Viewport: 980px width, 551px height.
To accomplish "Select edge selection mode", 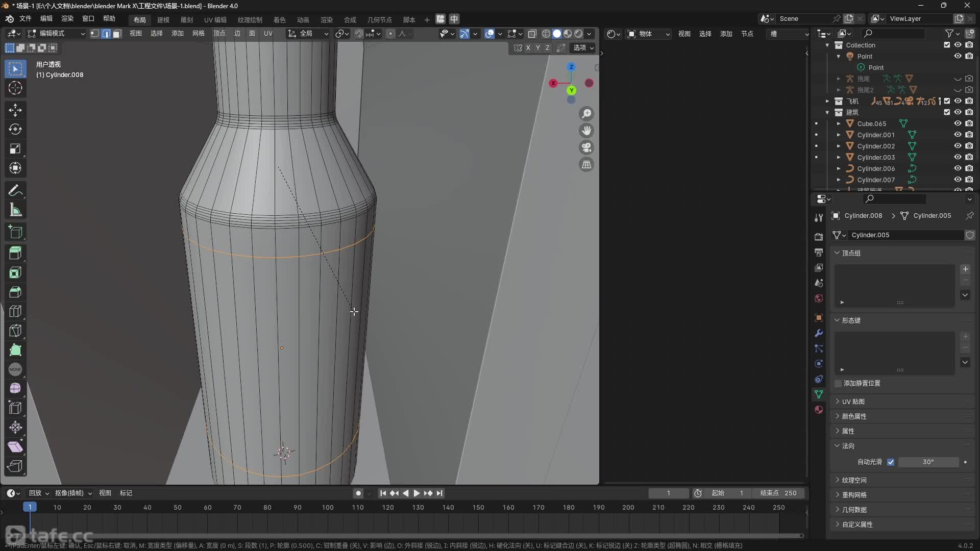I will click(106, 34).
